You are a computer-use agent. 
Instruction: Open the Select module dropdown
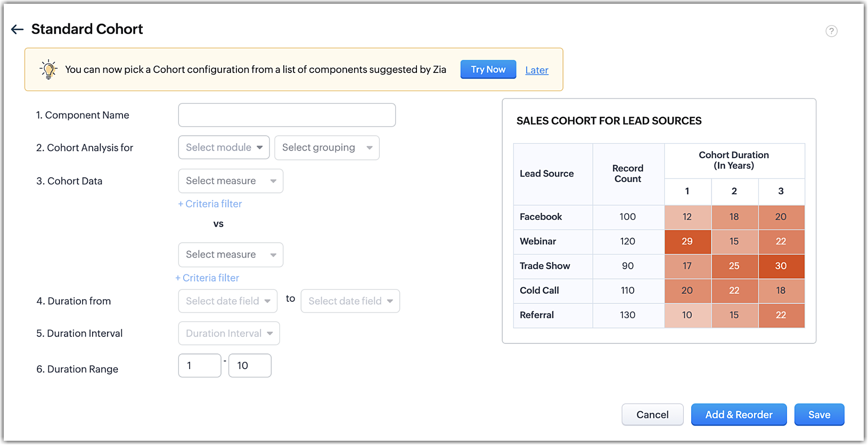[224, 147]
